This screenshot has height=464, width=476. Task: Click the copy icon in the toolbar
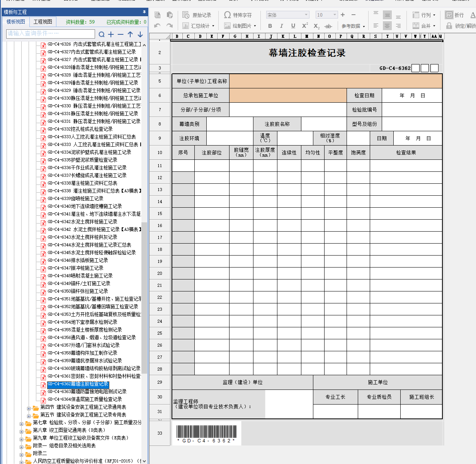[157, 15]
